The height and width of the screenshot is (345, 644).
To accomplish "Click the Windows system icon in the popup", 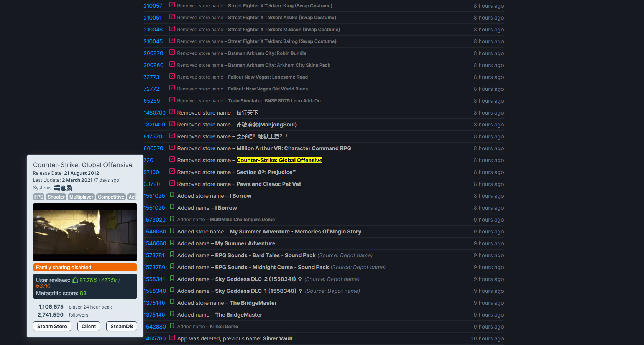I will pyautogui.click(x=57, y=188).
